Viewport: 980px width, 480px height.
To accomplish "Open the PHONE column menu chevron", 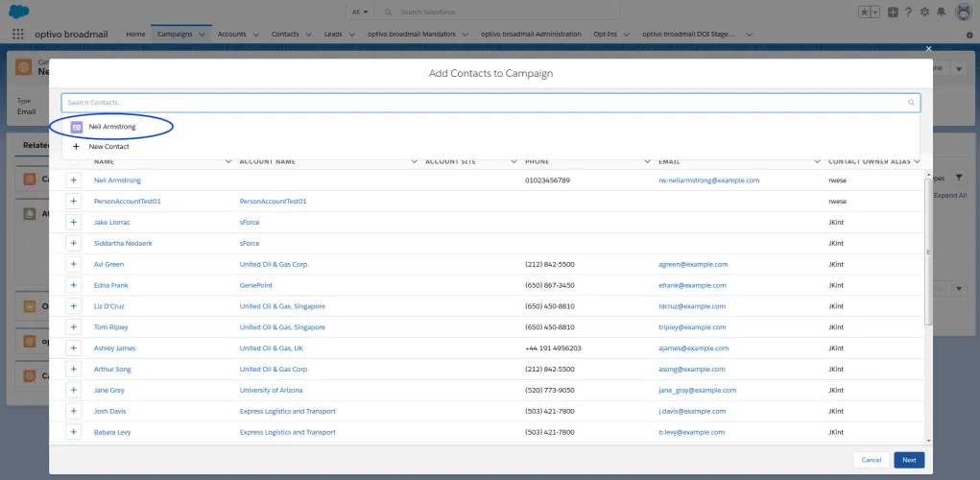I will tap(647, 161).
